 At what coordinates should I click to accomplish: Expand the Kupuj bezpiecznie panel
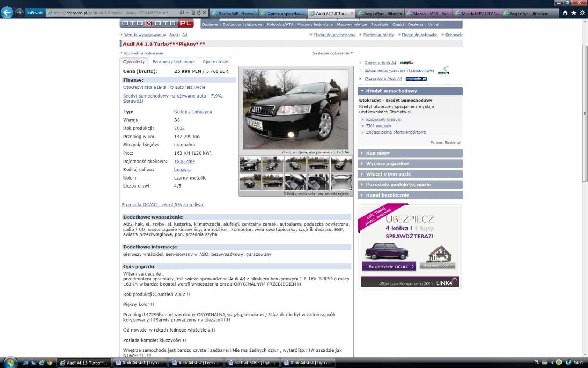410,195
